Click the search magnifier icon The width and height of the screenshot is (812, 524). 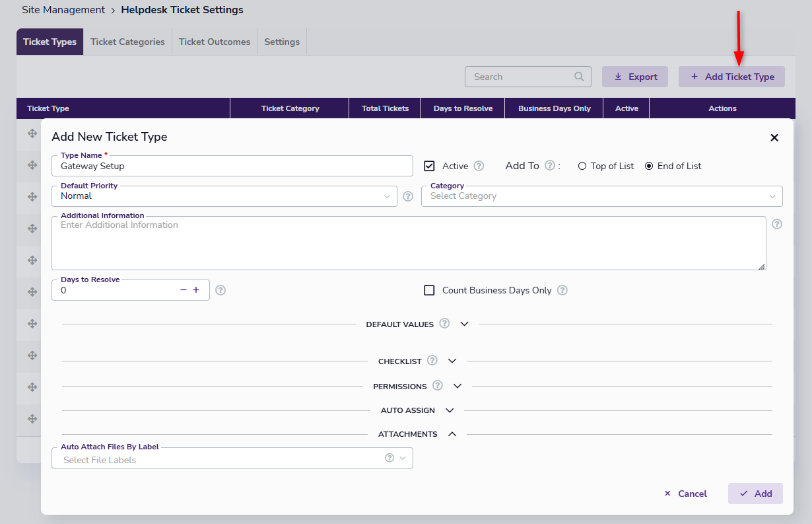pos(579,77)
